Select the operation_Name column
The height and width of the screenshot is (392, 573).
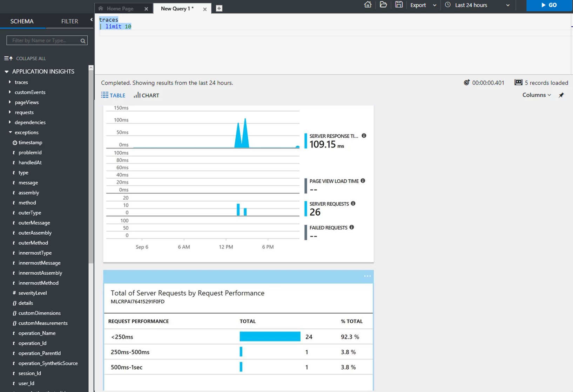(x=37, y=333)
